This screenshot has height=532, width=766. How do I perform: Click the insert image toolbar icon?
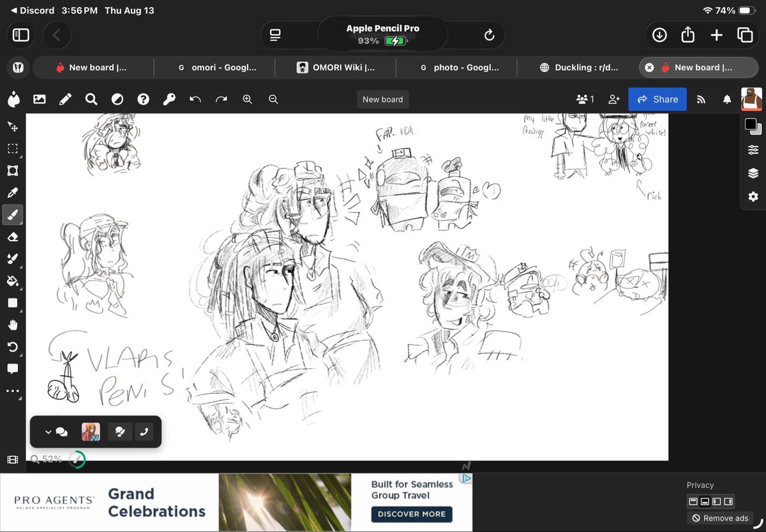click(40, 99)
